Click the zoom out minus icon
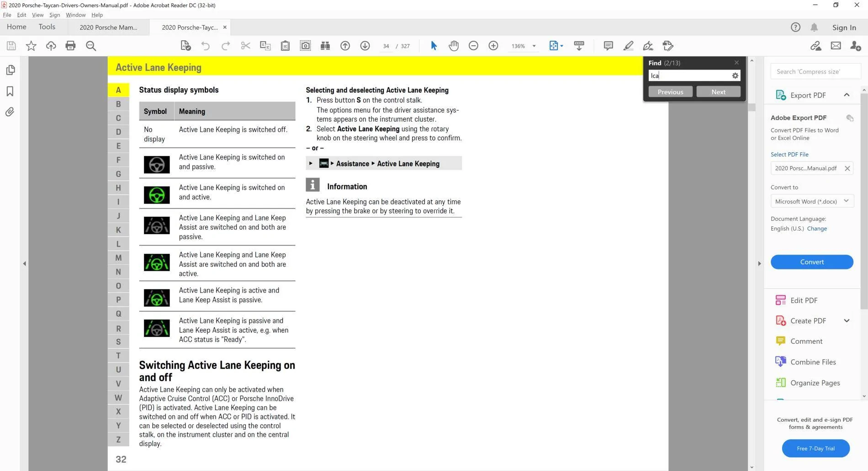This screenshot has width=868, height=471. pyautogui.click(x=473, y=46)
